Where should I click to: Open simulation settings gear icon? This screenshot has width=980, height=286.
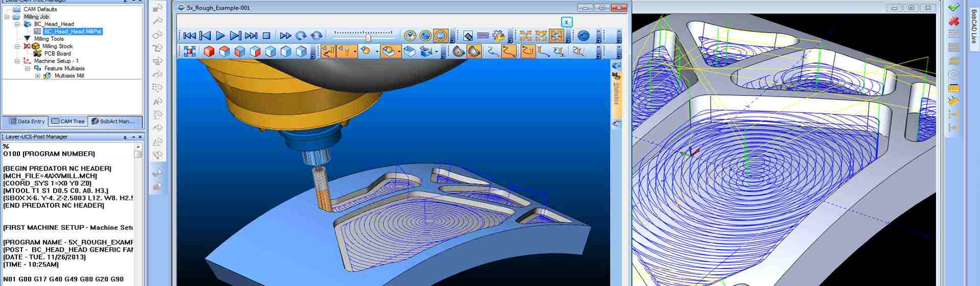click(498, 36)
